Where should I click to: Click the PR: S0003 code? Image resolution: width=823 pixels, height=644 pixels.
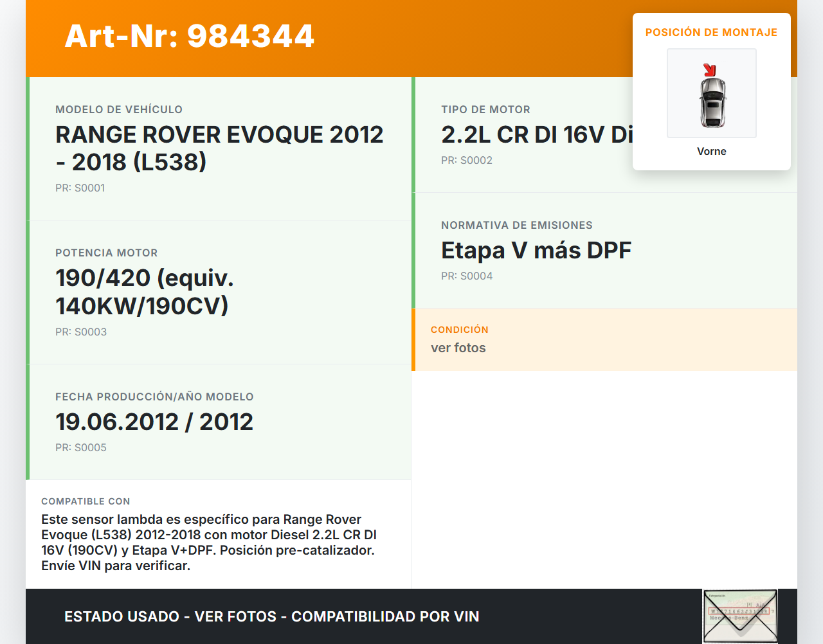tap(81, 332)
